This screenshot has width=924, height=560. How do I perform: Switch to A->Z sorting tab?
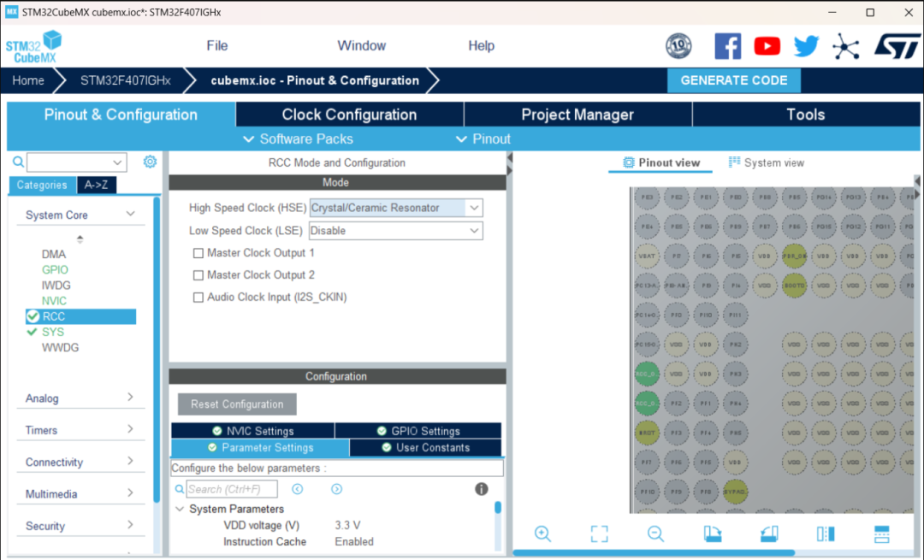[x=96, y=185]
